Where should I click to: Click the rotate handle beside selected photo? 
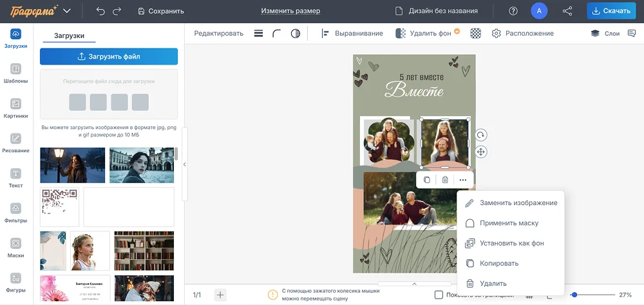480,135
